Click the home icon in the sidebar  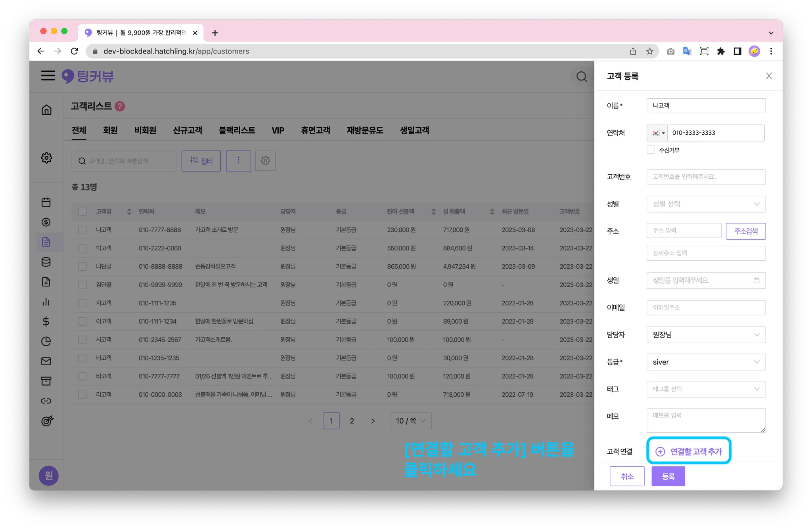[46, 110]
